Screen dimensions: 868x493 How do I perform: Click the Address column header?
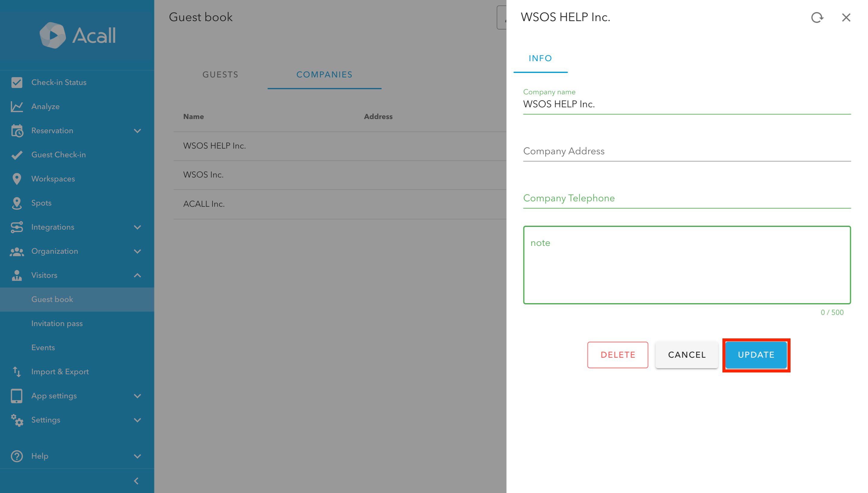[378, 117]
